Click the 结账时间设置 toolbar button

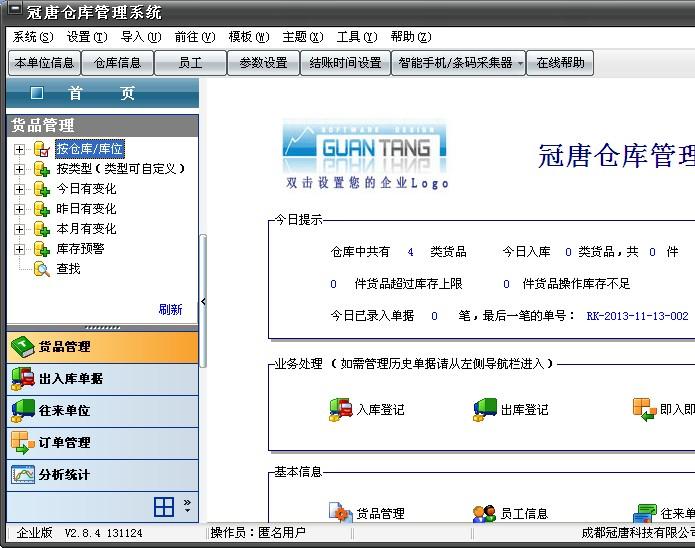[345, 63]
